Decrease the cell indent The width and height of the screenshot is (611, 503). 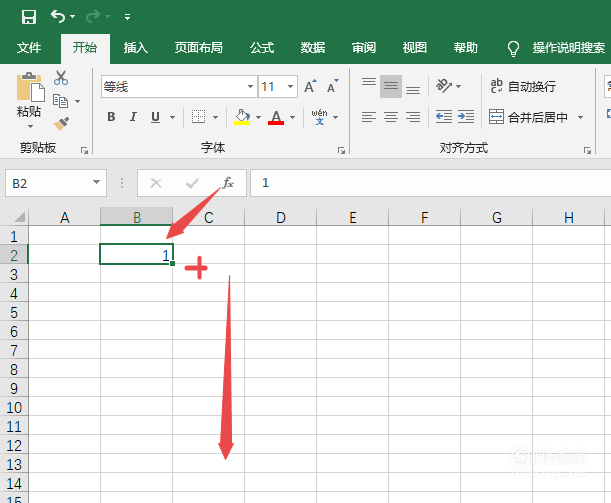tap(444, 116)
